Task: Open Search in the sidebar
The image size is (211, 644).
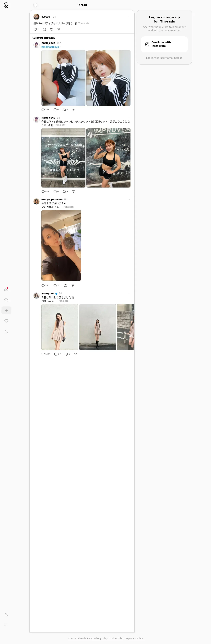Action: point(6,300)
